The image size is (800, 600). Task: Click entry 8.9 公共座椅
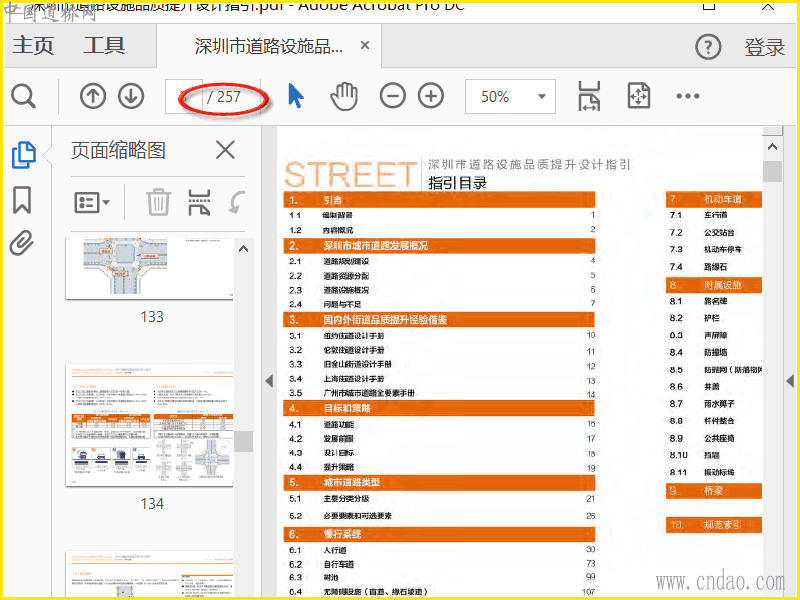pos(702,438)
